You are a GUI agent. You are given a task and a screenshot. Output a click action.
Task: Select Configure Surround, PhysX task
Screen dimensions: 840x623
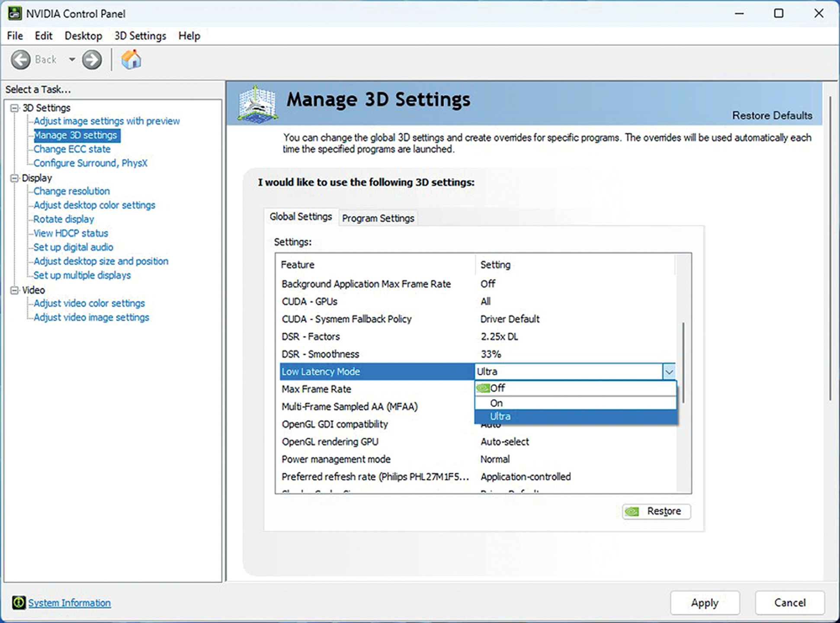click(90, 163)
